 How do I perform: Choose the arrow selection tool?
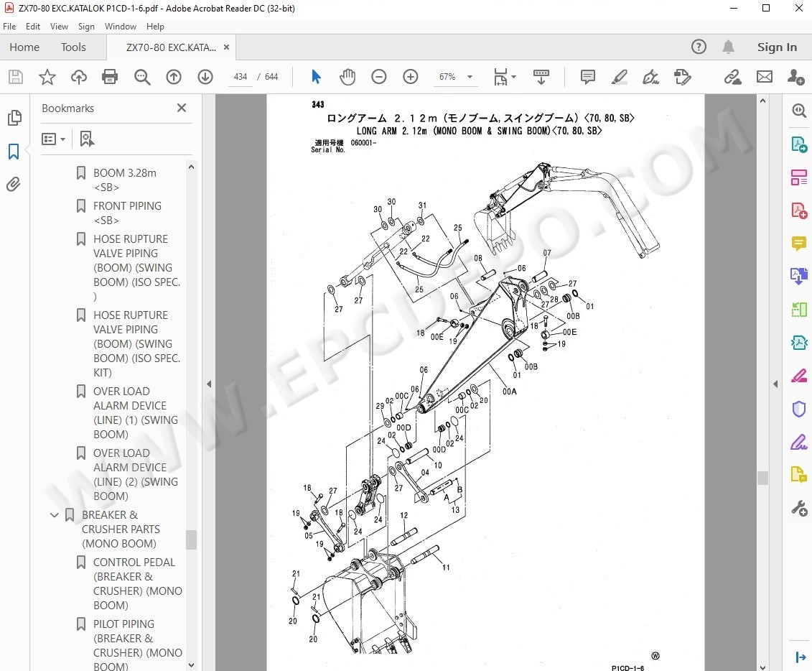click(317, 77)
